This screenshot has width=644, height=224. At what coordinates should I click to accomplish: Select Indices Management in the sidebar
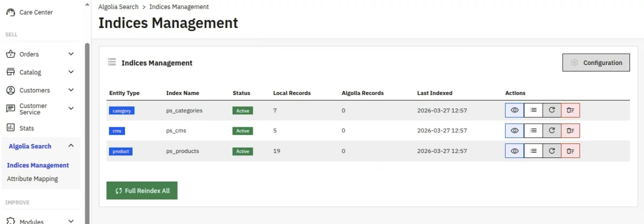click(38, 165)
